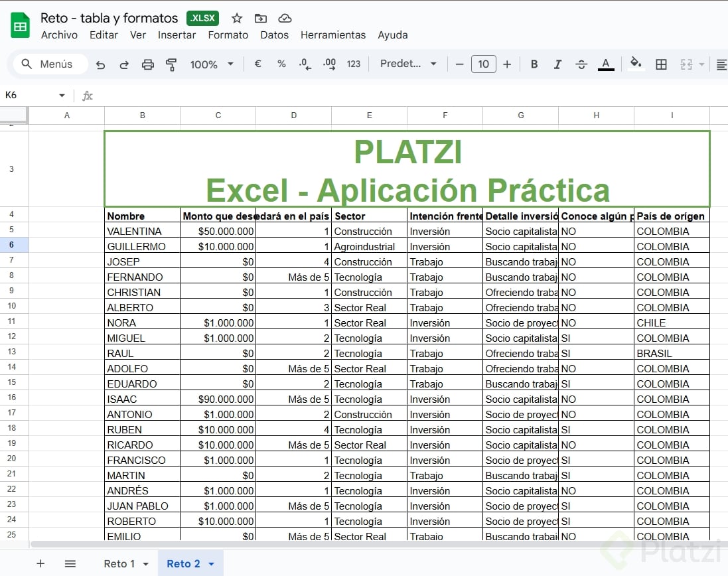Select the CHILE country cell

(672, 323)
